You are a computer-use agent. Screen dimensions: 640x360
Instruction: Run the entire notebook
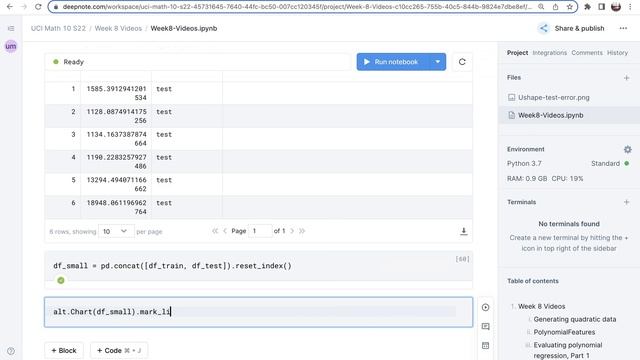coord(393,62)
